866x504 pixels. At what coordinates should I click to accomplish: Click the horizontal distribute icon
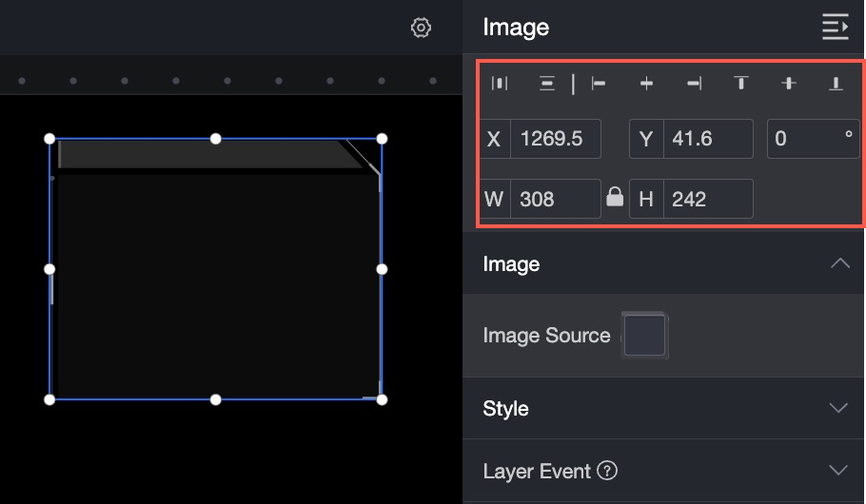(x=500, y=84)
